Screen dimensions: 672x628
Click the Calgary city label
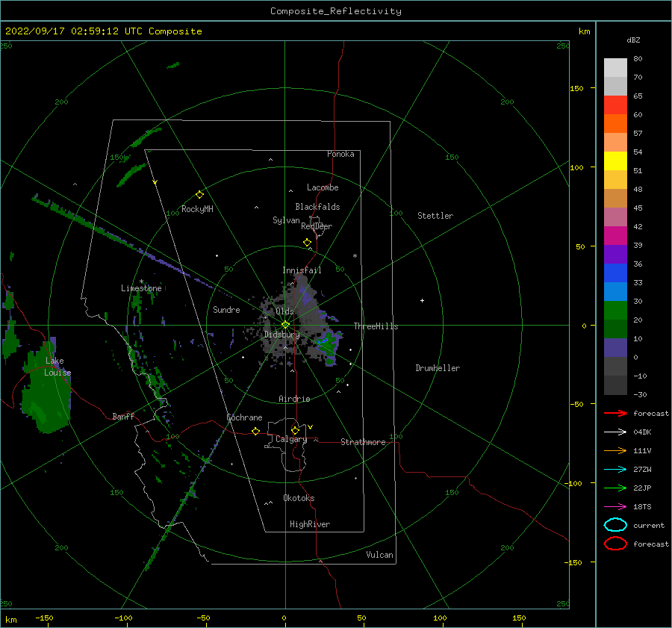[291, 439]
